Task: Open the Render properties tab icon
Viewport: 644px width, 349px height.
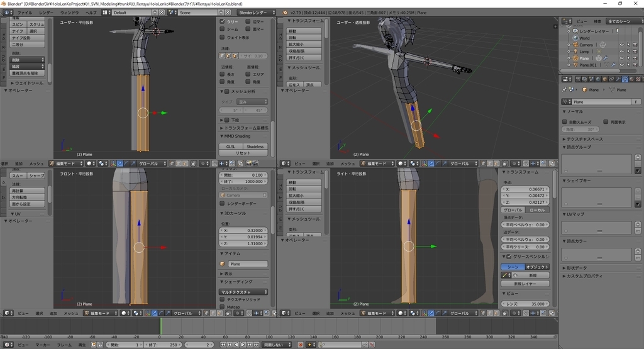Action: [578, 79]
